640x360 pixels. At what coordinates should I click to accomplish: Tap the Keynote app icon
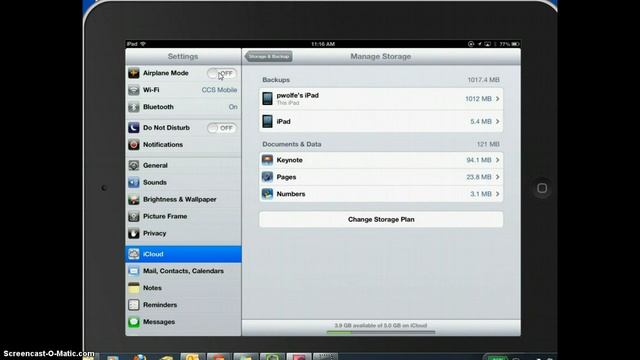(x=267, y=160)
